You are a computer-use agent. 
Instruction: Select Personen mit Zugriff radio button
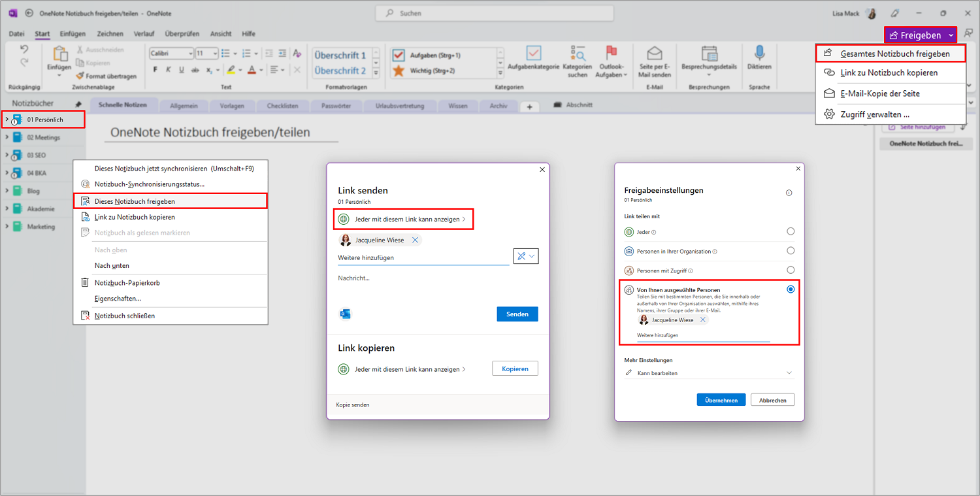pyautogui.click(x=791, y=270)
